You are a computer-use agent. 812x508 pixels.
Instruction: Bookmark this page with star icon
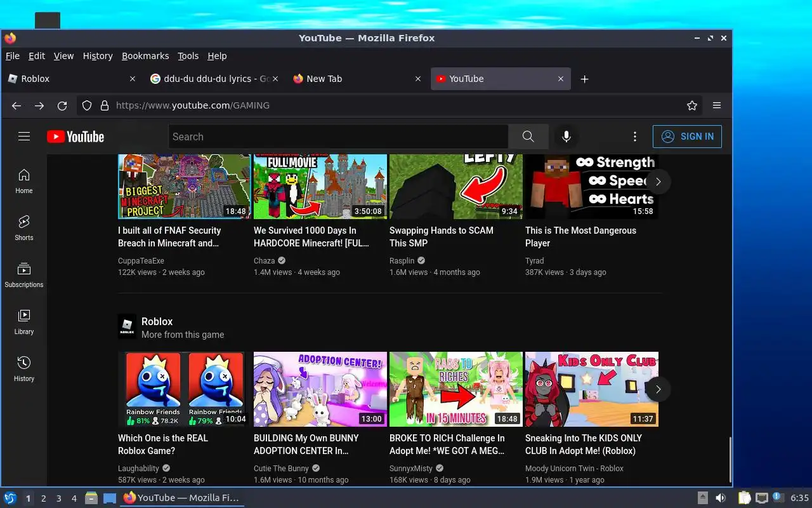[692, 105]
